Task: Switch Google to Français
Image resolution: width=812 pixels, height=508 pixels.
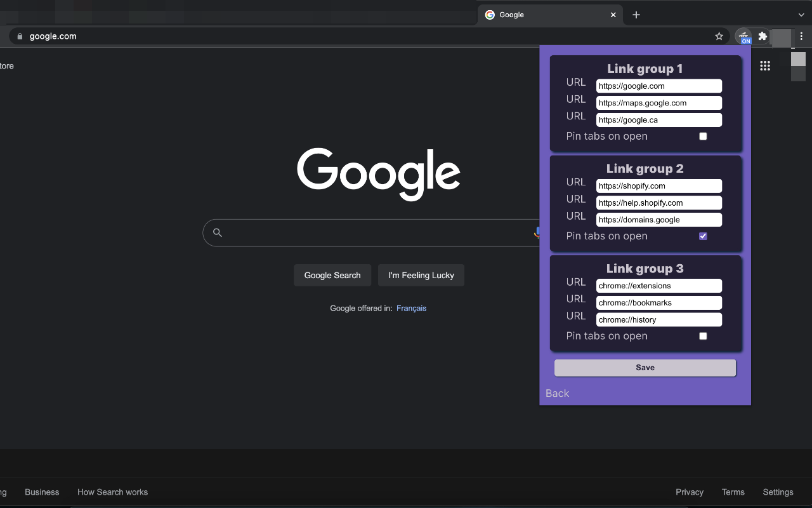Action: click(x=411, y=308)
